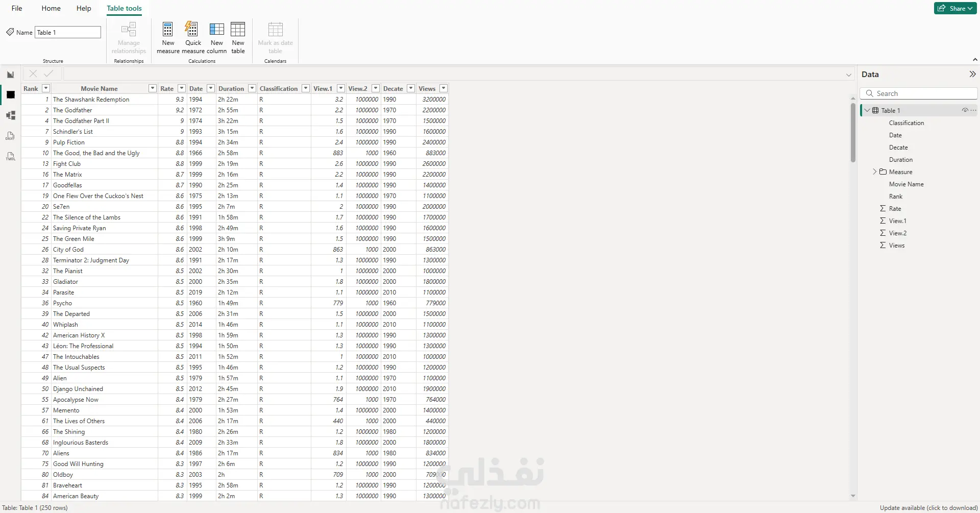This screenshot has height=513, width=980.
Task: Select Table view icon in left sidebar
Action: (10, 95)
